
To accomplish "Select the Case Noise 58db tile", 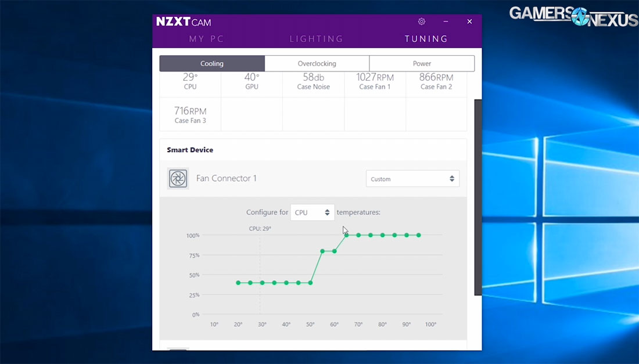I will 313,81.
